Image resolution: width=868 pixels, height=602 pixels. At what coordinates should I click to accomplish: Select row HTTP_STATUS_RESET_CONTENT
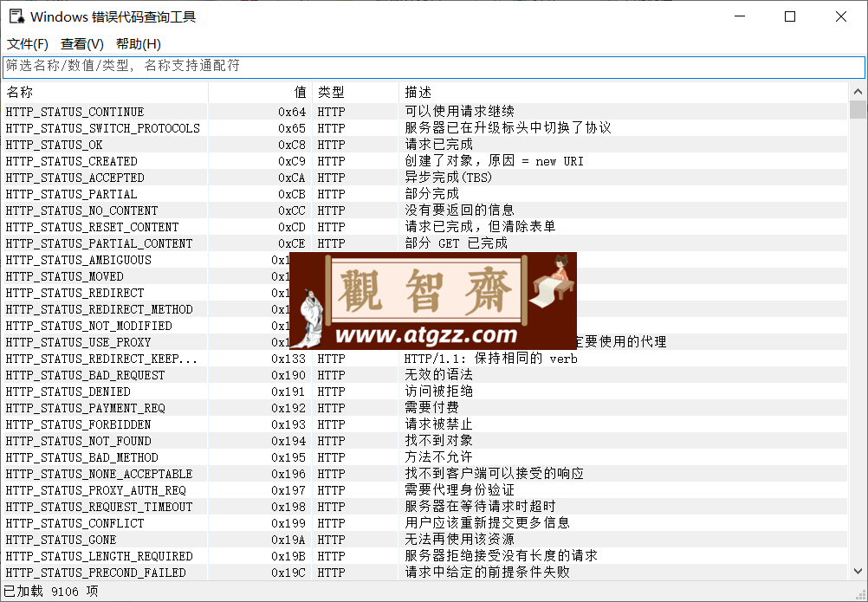click(425, 228)
